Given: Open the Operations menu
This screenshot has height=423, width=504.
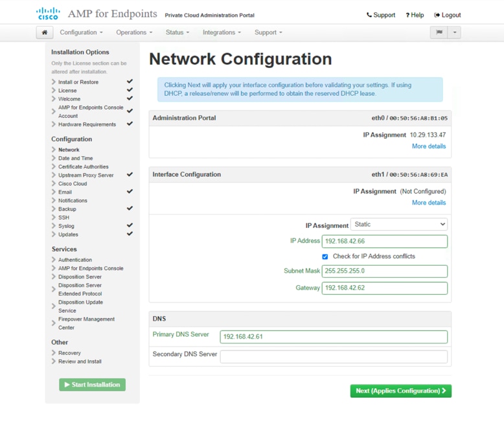Looking at the screenshot, I should (134, 32).
